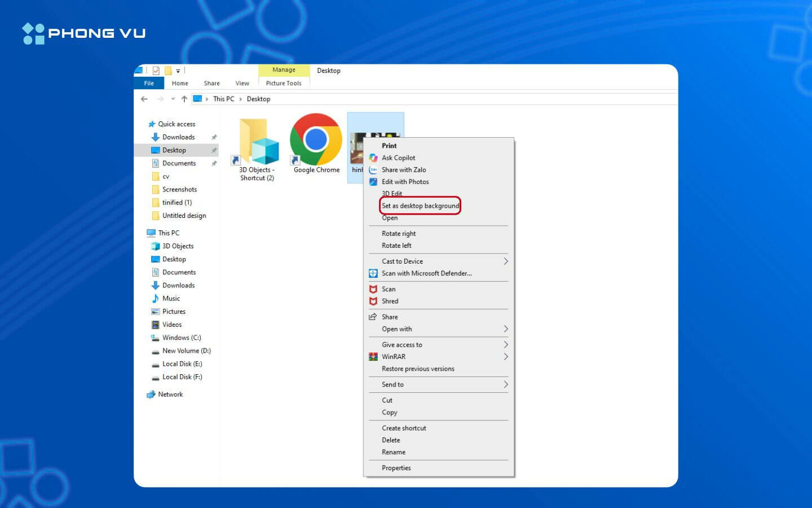Click the share icon beside Share entry
Image resolution: width=812 pixels, height=508 pixels.
(x=373, y=317)
